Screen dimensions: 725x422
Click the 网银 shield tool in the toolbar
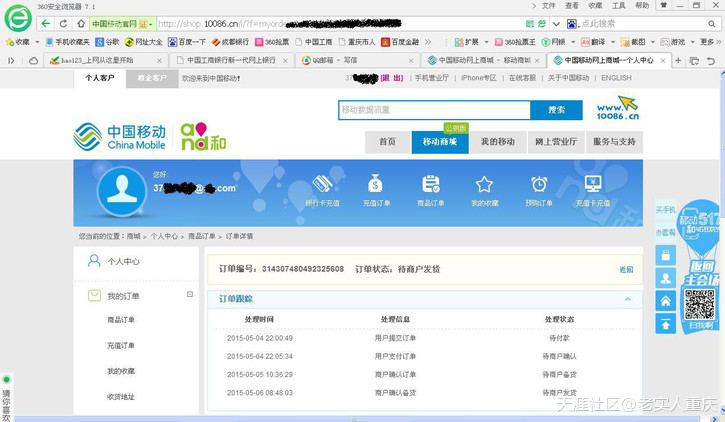click(553, 42)
